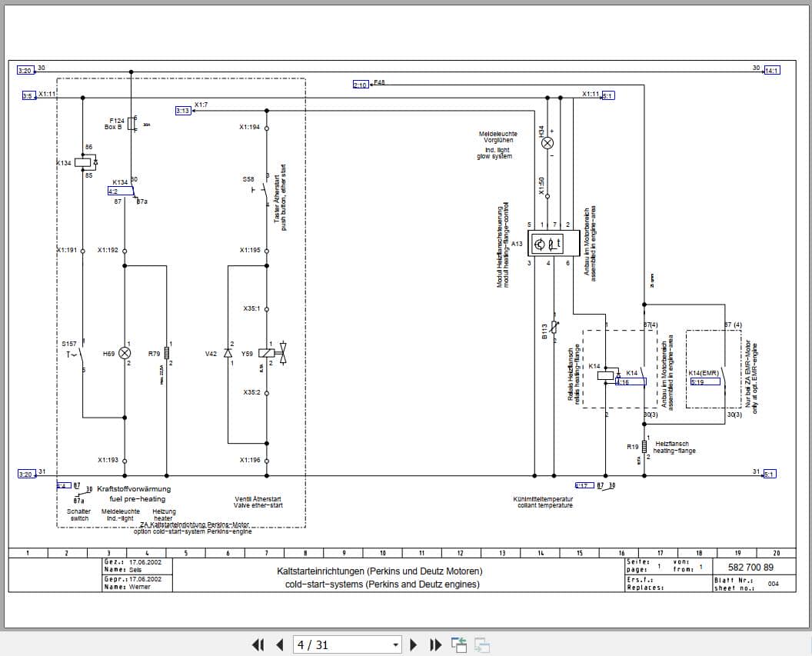Click the B113 temperature sensor symbol
The image size is (812, 656).
pyautogui.click(x=554, y=327)
